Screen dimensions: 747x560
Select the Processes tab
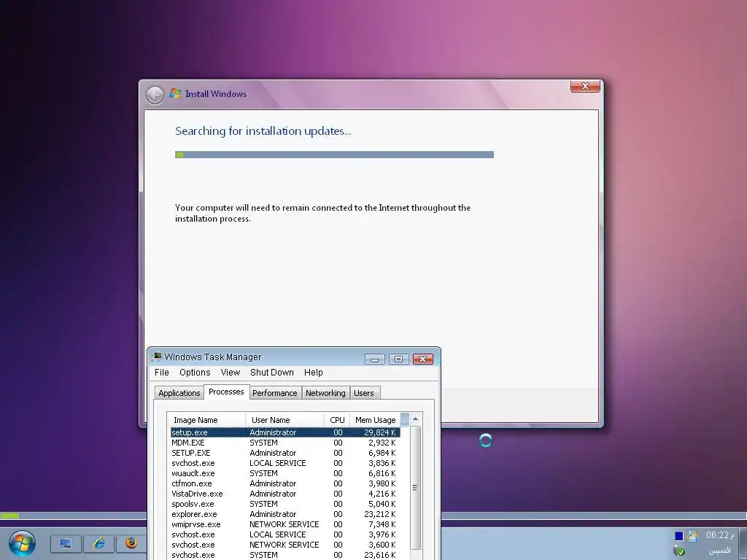click(x=226, y=392)
